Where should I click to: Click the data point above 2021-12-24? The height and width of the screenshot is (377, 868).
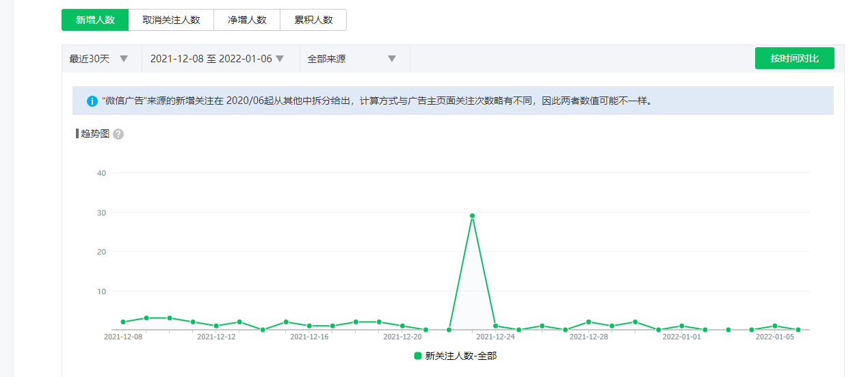(495, 326)
